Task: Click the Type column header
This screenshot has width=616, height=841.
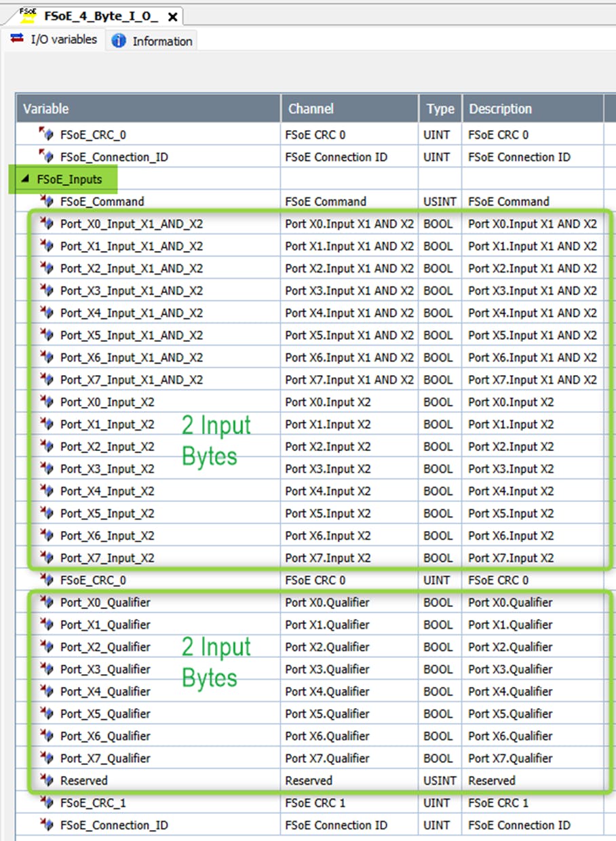Action: (440, 109)
